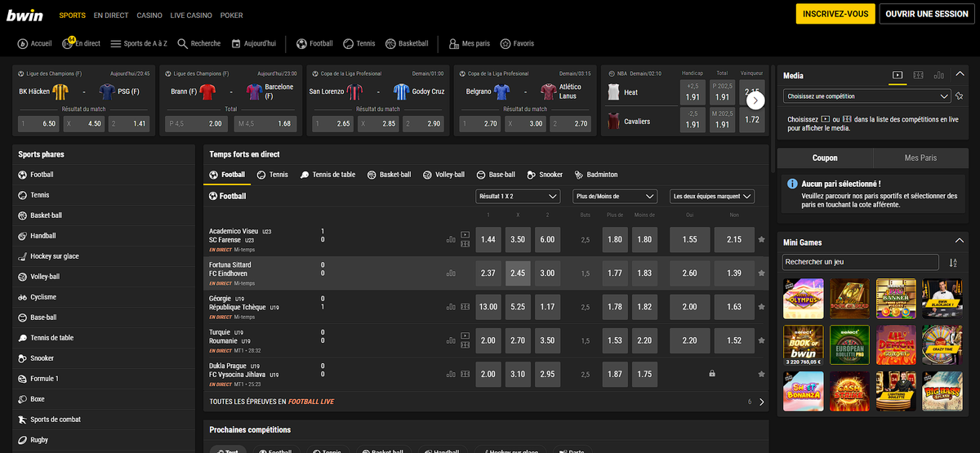Open the Big Bass Splash game thumbnail

pyautogui.click(x=942, y=392)
